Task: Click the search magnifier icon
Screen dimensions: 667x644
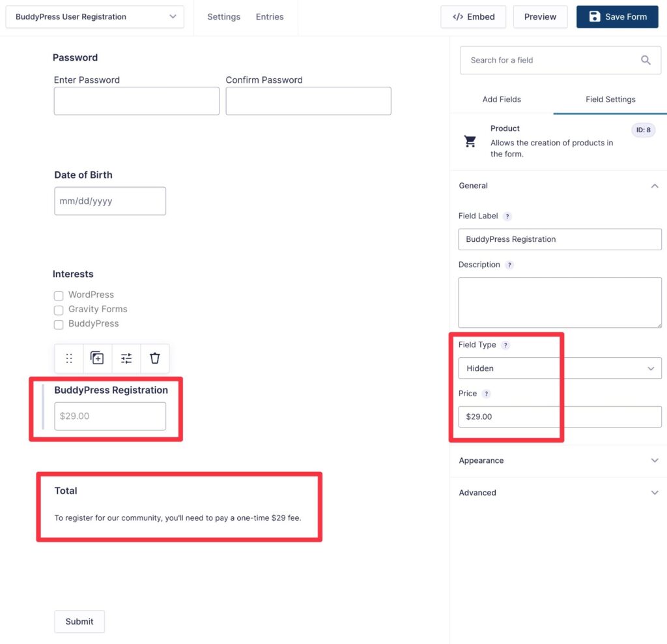Action: point(646,59)
